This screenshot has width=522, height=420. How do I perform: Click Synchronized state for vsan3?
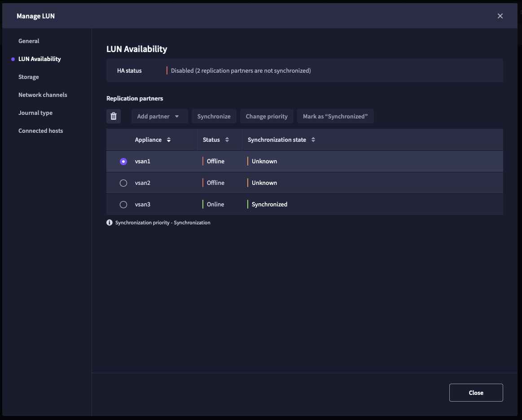(x=269, y=204)
